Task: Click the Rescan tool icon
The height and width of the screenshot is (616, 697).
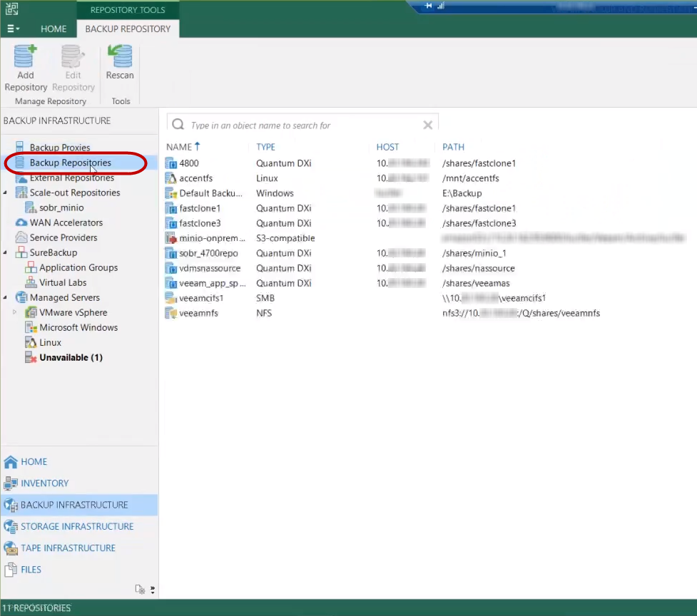Action: pyautogui.click(x=120, y=56)
